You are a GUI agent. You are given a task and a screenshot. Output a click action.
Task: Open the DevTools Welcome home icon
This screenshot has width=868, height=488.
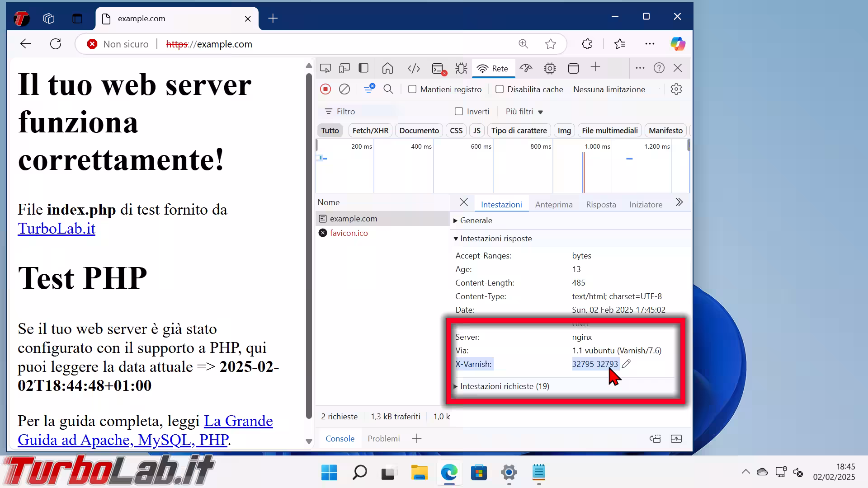tap(387, 68)
